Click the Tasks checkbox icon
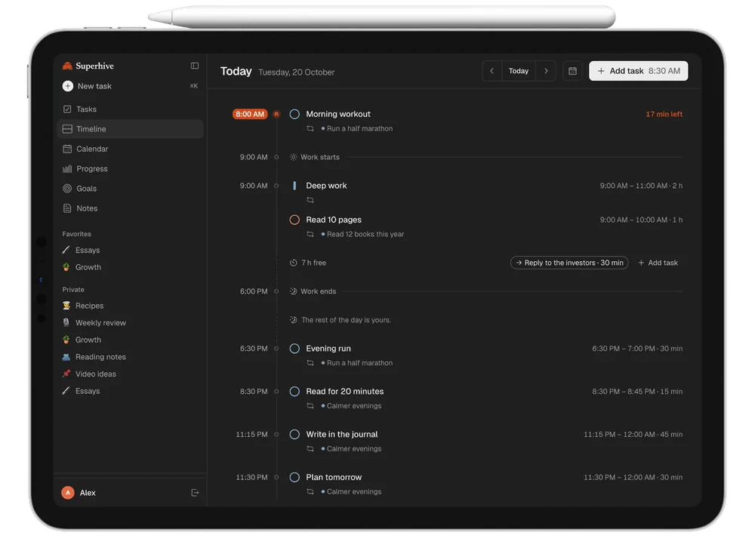The image size is (755, 560). (67, 109)
